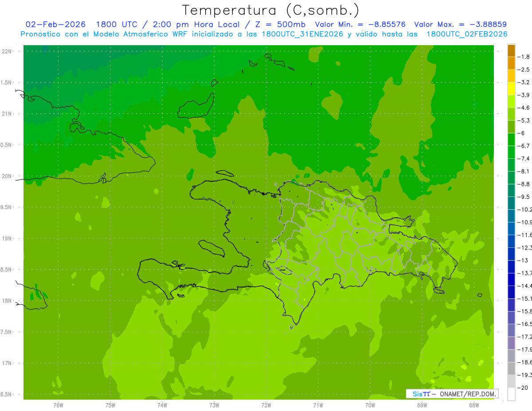Pick the orange swatch between -1.8 and -2.5

(x=511, y=63)
